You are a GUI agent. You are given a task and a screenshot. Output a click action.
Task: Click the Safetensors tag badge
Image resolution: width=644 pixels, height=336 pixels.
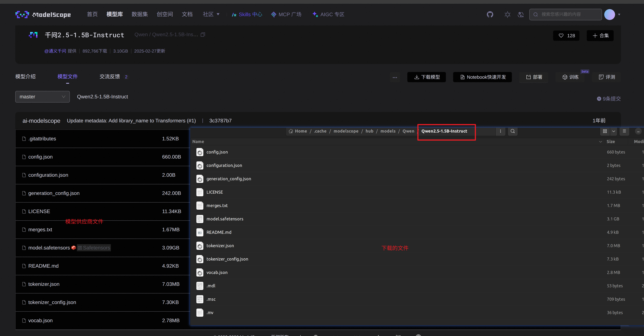point(94,248)
